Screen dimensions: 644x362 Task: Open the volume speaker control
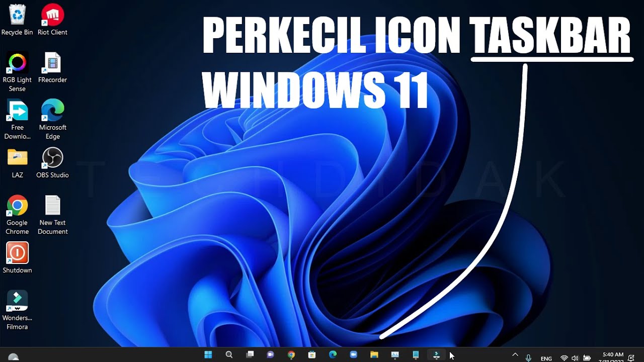point(575,358)
